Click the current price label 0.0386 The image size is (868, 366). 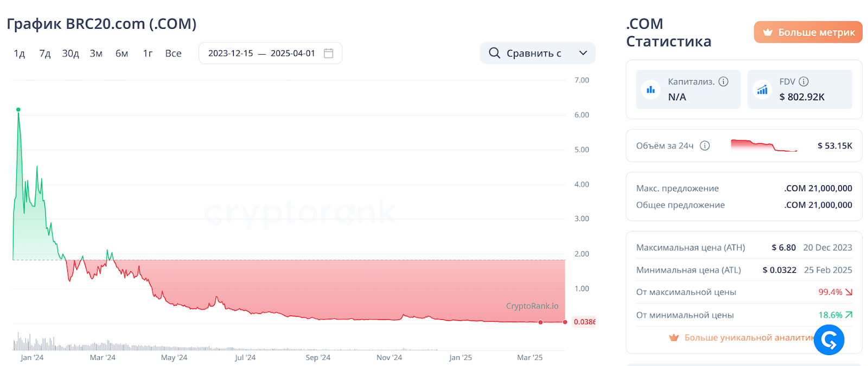pos(584,322)
